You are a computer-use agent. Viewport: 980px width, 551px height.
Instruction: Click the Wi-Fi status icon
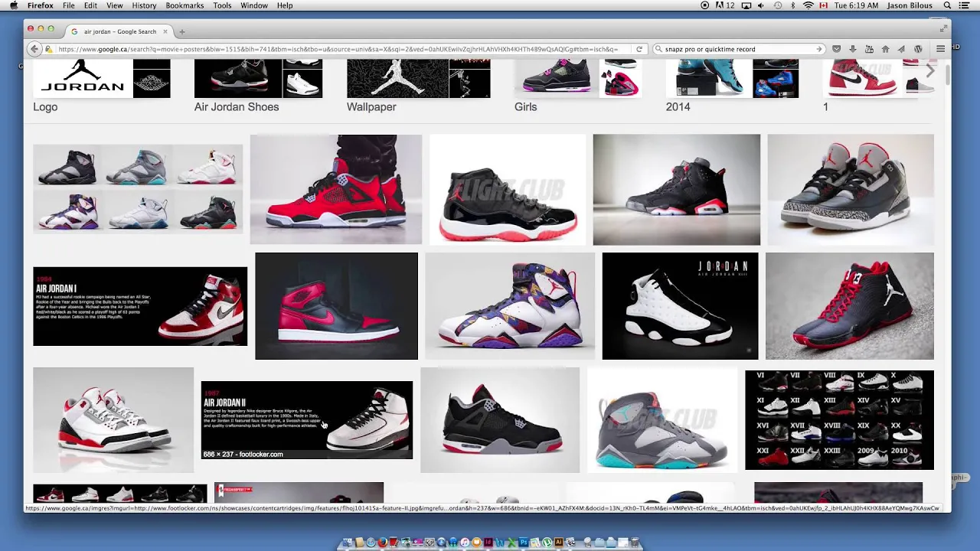pyautogui.click(x=808, y=5)
